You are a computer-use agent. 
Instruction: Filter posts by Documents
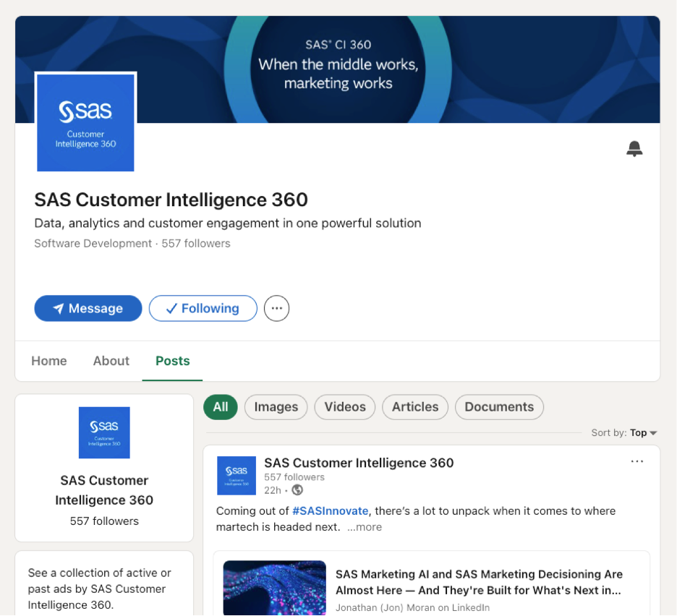tap(499, 406)
